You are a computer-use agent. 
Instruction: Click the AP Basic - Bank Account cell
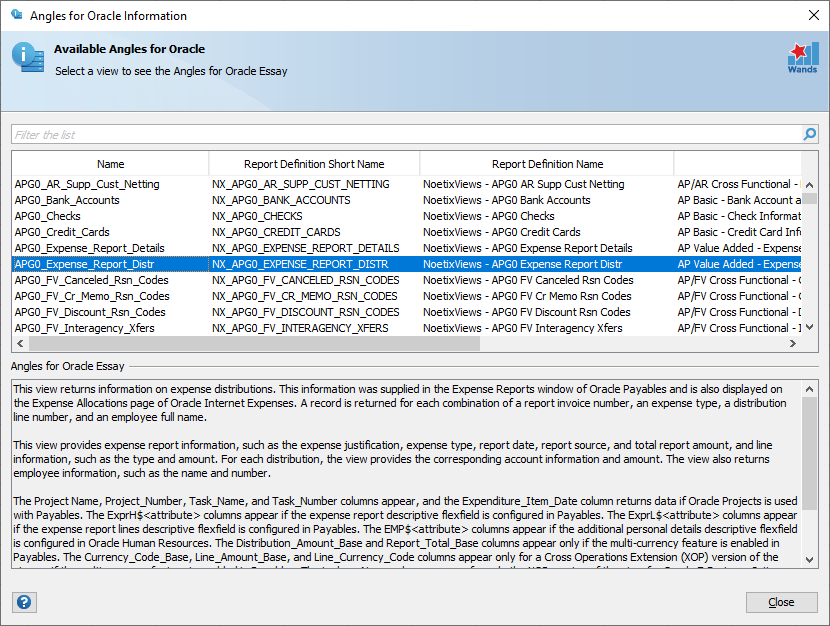(x=739, y=200)
